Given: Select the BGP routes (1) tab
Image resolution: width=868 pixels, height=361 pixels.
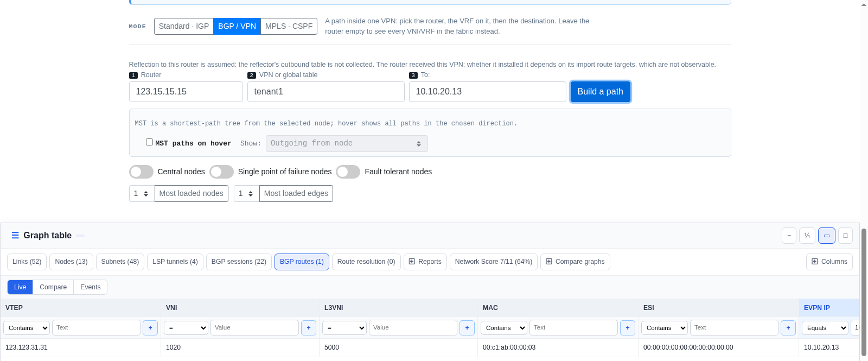Looking at the screenshot, I should 302,262.
